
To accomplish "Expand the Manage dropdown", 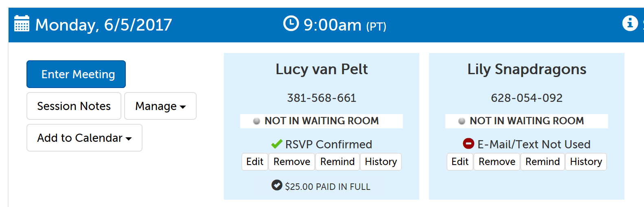I will coord(160,106).
